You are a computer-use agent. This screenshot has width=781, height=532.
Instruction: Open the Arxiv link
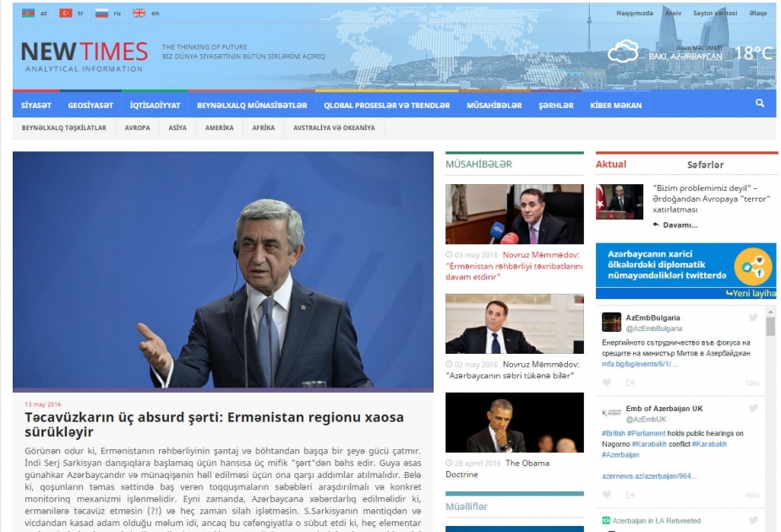click(x=674, y=13)
